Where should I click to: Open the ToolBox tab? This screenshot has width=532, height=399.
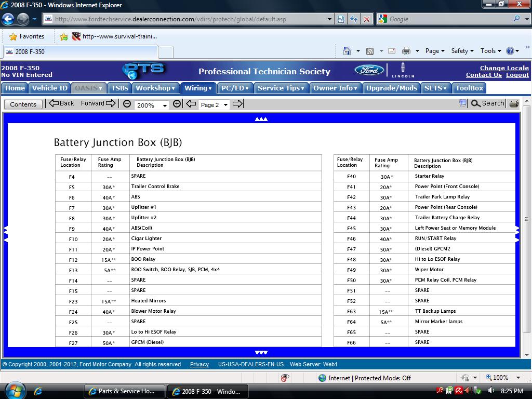tap(469, 88)
